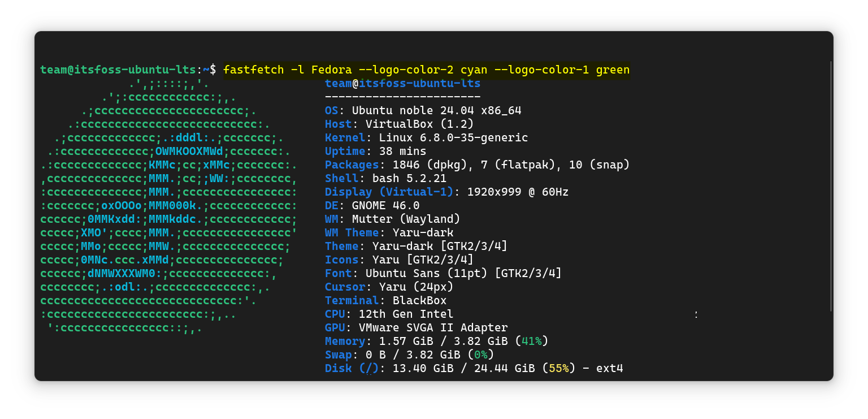
Task: Click the green 41% memory percentage
Action: pyautogui.click(x=531, y=342)
